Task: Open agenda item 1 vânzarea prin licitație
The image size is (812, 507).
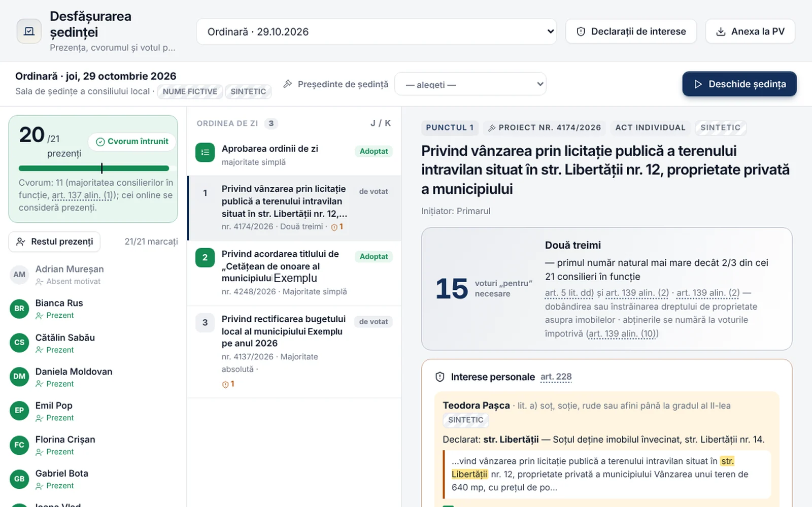Action: click(x=294, y=208)
